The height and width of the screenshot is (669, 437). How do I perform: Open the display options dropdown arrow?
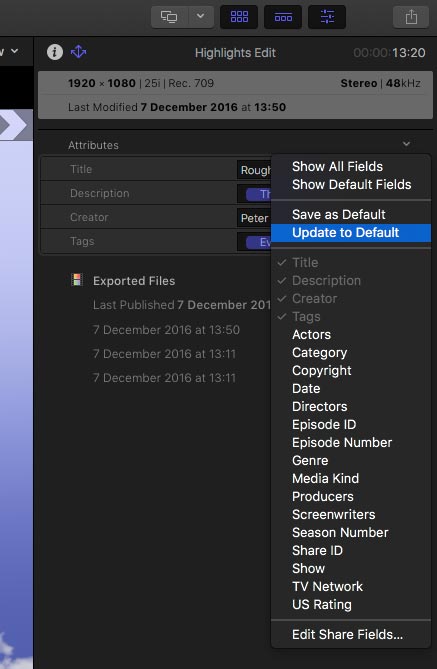pyautogui.click(x=201, y=17)
